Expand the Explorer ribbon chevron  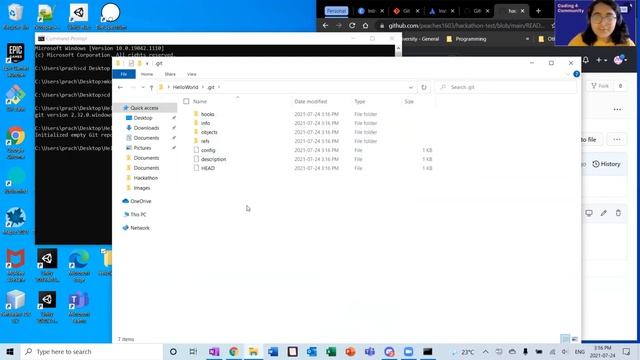click(x=568, y=74)
